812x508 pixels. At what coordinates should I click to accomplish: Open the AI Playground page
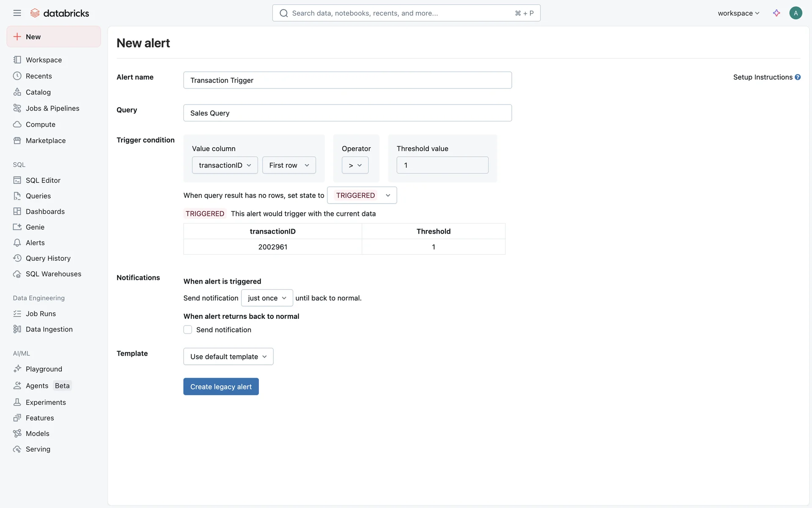point(44,369)
